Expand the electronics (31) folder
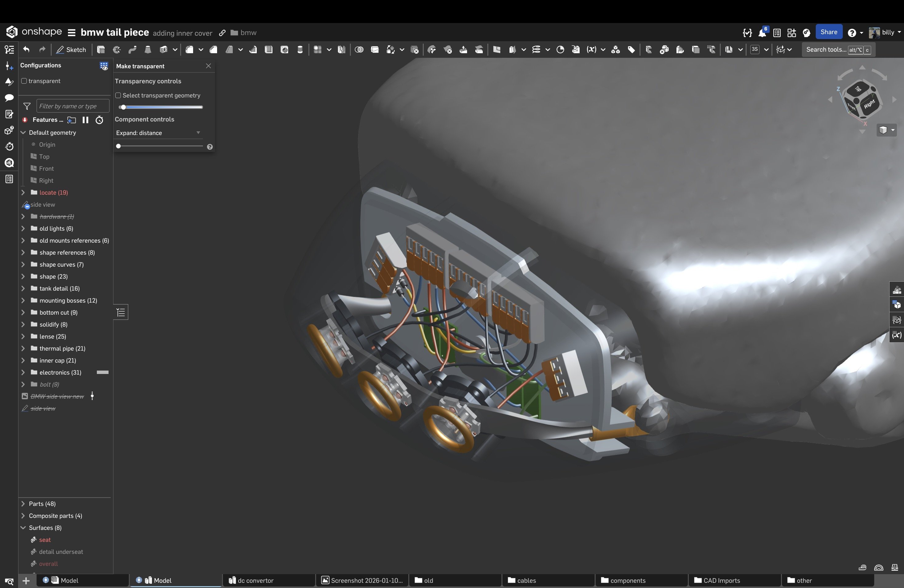Screen dimensions: 904x588 pos(23,373)
